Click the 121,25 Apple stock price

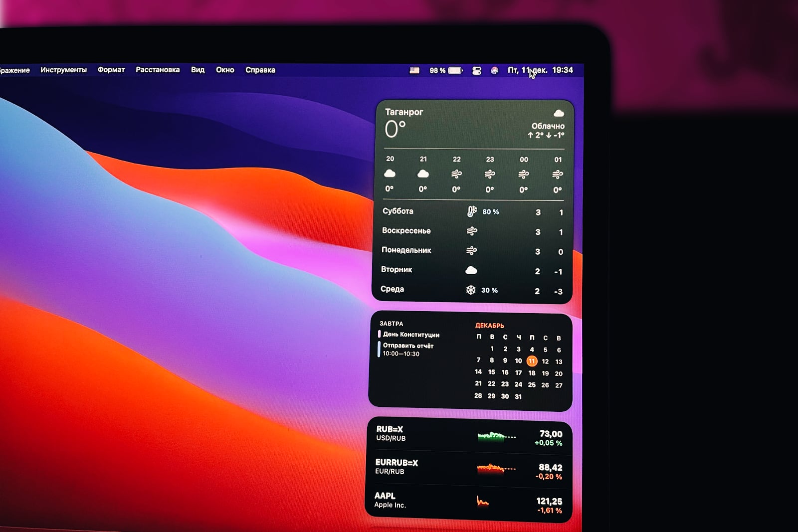coord(549,502)
